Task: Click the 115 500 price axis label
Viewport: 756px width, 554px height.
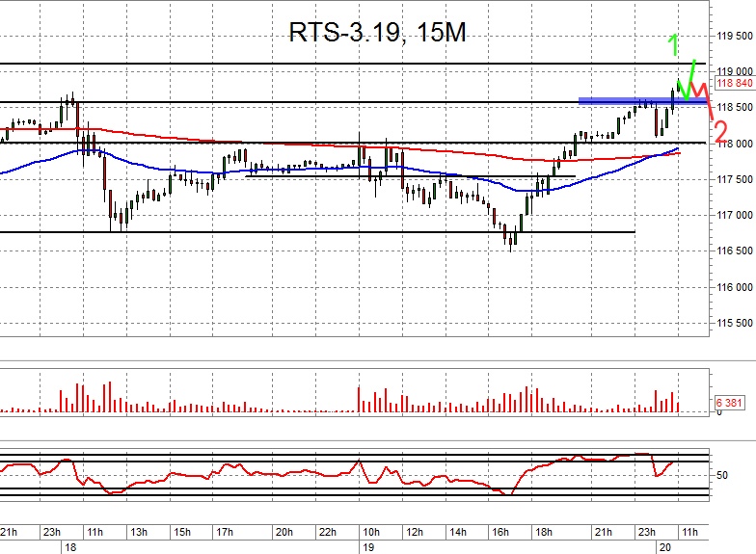Action: coord(735,324)
